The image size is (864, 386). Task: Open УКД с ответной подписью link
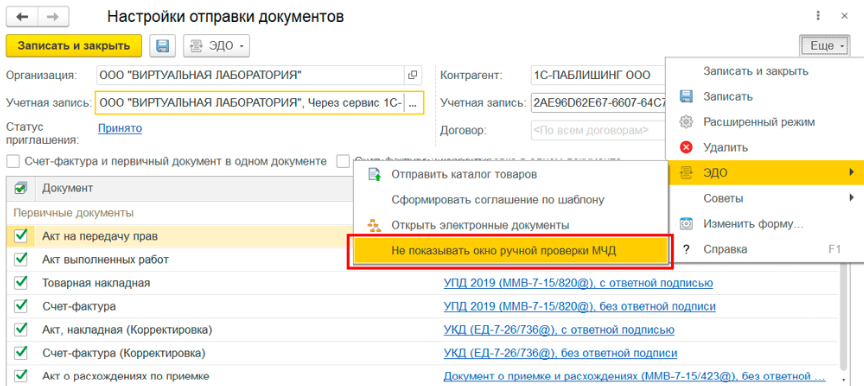coord(559,329)
